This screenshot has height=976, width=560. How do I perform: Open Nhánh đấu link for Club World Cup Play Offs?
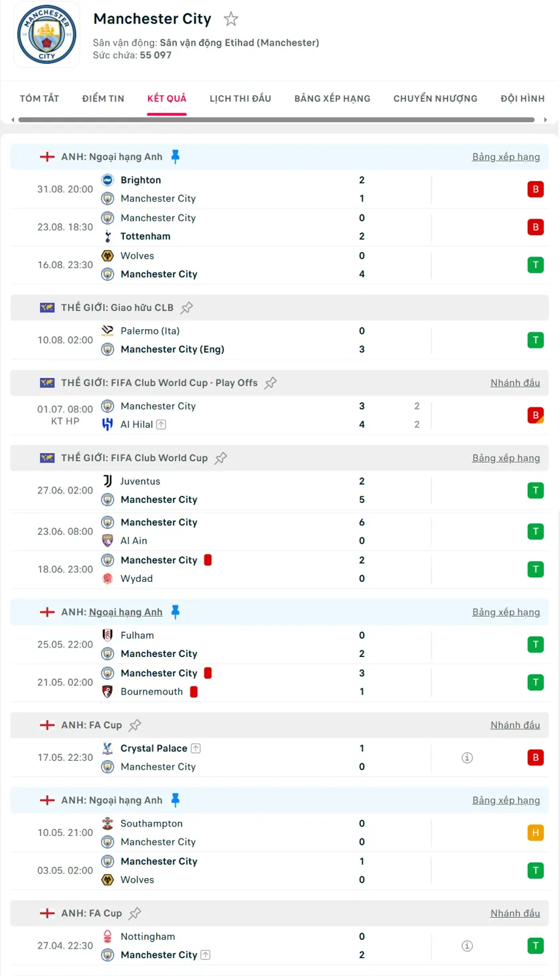tap(515, 383)
